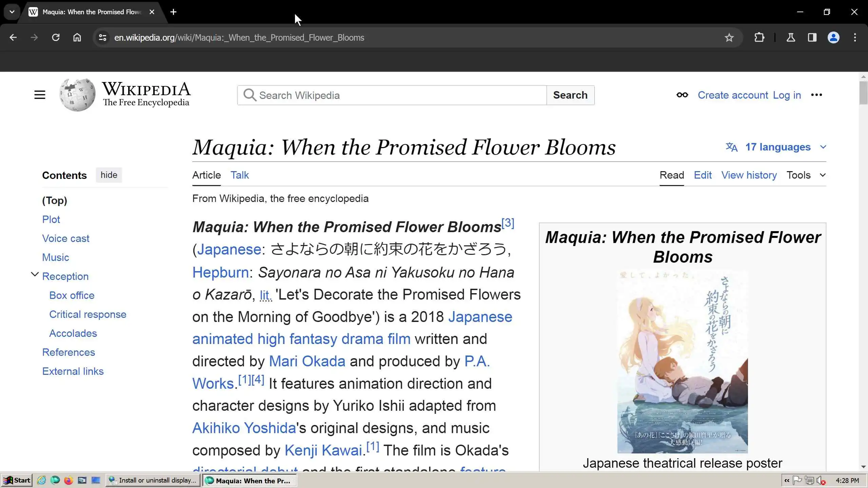Click the Wikipedia appearance glasses icon
This screenshot has width=868, height=488.
tap(682, 95)
